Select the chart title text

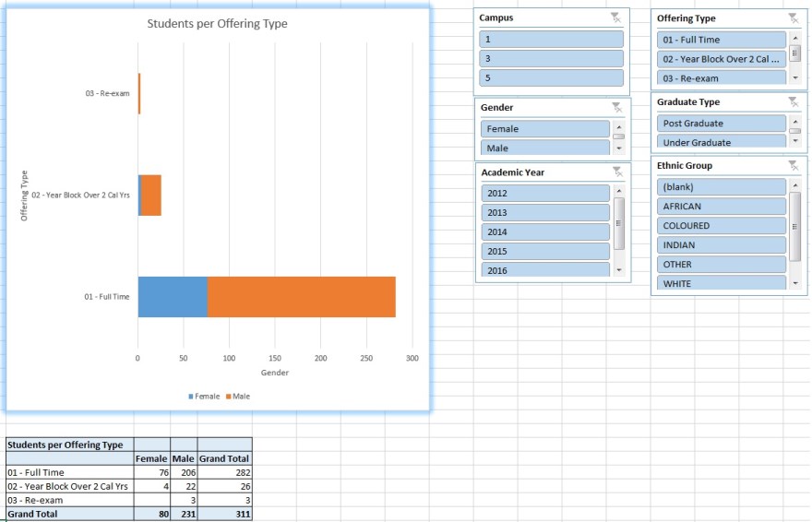218,24
